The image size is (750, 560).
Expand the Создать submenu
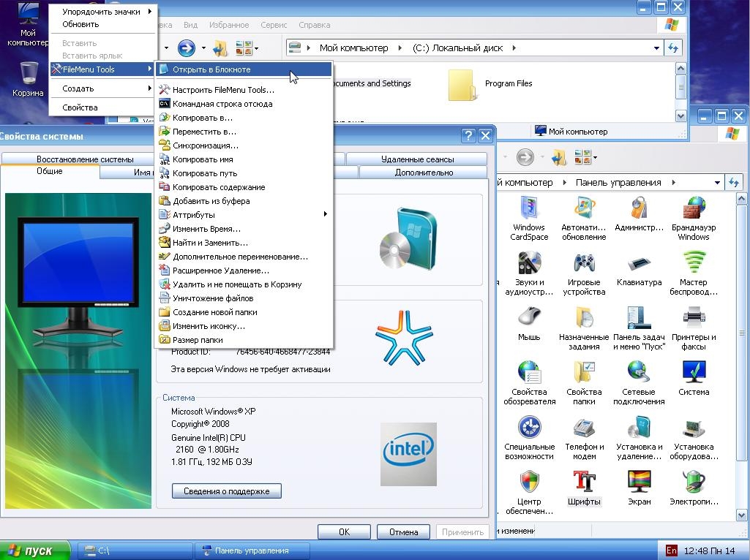(x=103, y=88)
